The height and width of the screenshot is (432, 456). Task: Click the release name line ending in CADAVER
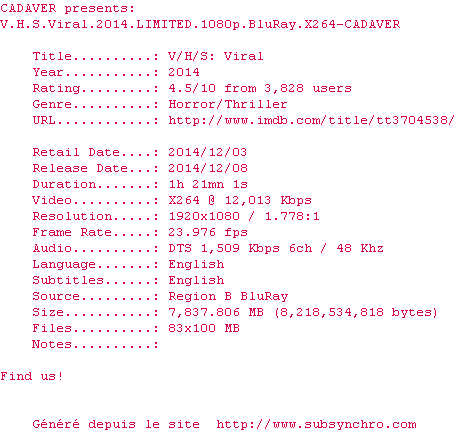(x=200, y=24)
